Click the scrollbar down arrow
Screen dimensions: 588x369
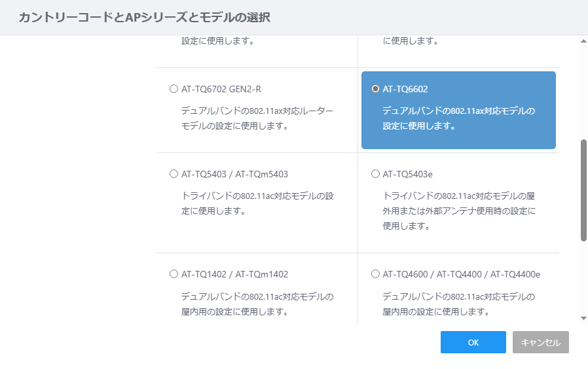pyautogui.click(x=583, y=318)
